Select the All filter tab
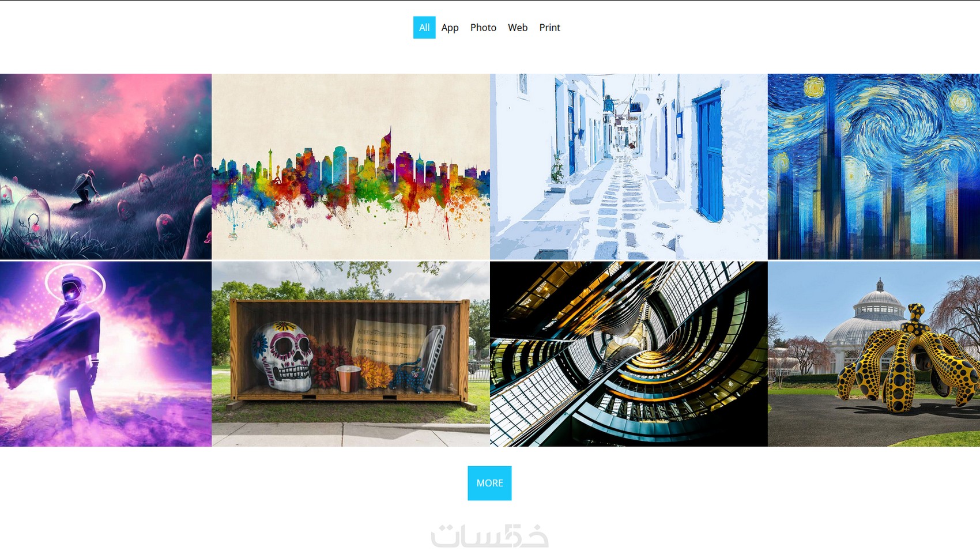 pos(424,28)
